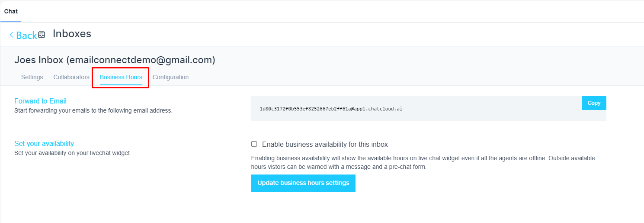Click the Forward to Email heading
Image resolution: width=644 pixels, height=223 pixels.
click(40, 101)
